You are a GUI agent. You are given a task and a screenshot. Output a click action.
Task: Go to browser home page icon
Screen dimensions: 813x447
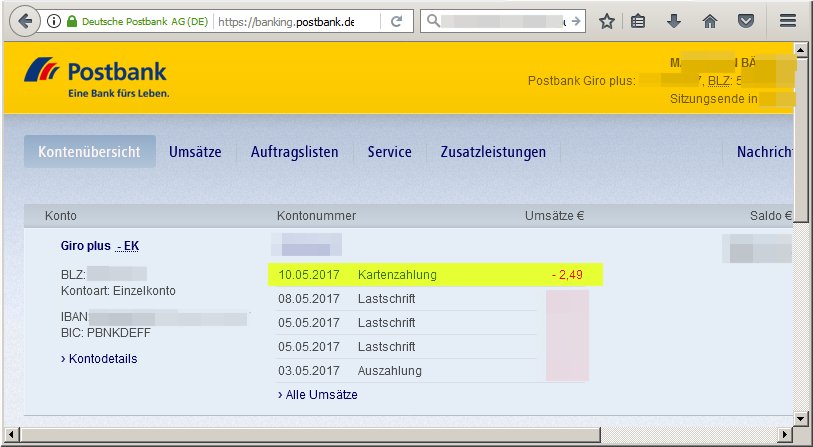(x=710, y=21)
